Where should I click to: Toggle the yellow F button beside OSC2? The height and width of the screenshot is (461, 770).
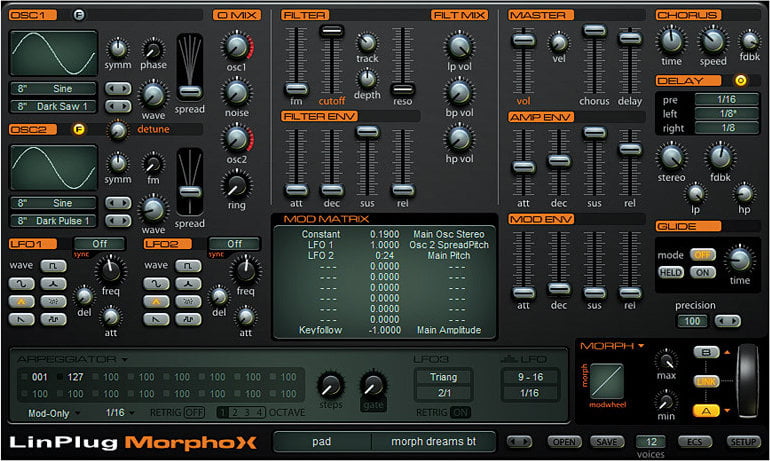[79, 129]
